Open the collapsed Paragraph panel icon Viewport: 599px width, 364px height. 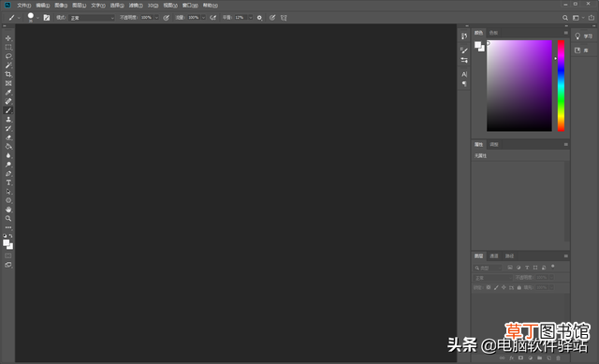click(x=464, y=83)
